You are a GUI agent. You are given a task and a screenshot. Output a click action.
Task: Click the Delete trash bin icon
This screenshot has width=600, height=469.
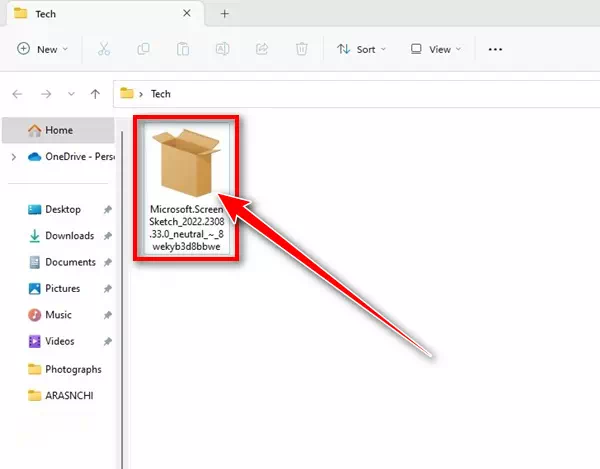(x=302, y=49)
